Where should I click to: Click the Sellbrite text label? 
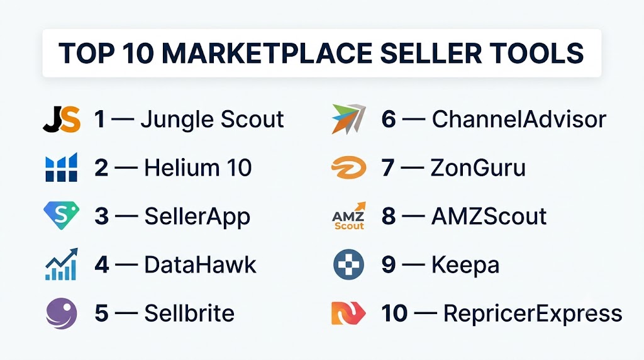click(189, 313)
